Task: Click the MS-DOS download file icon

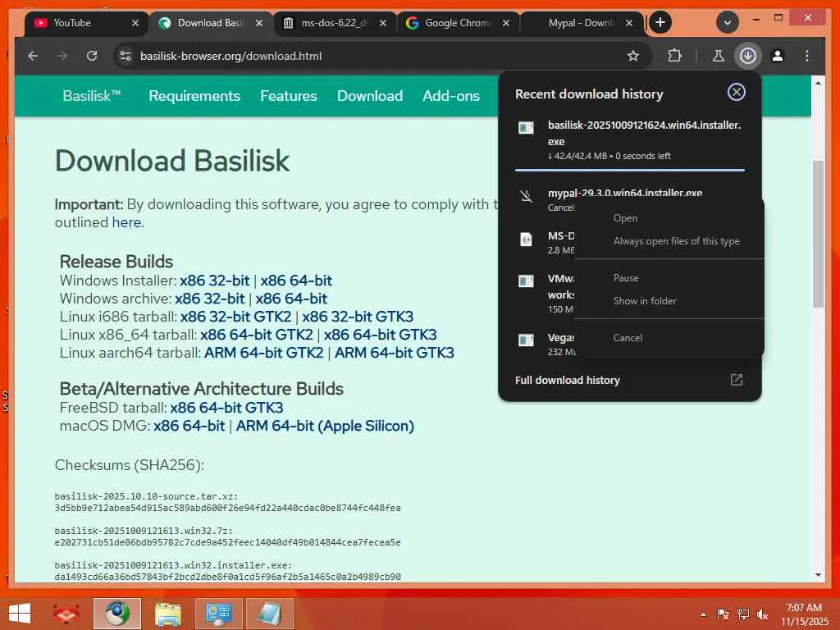Action: coord(526,239)
